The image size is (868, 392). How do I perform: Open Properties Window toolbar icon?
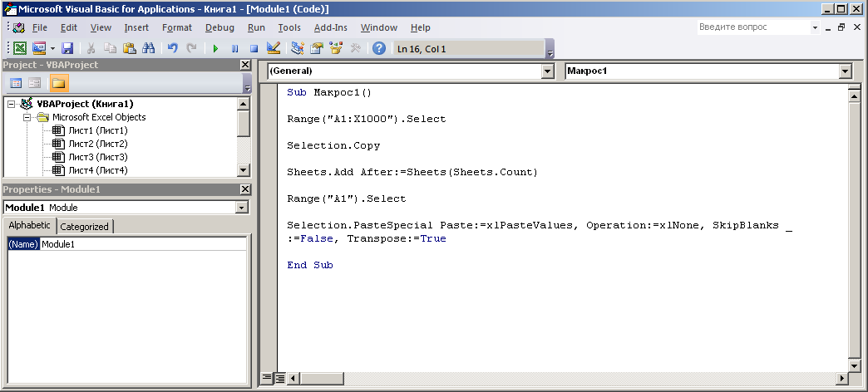pos(317,49)
